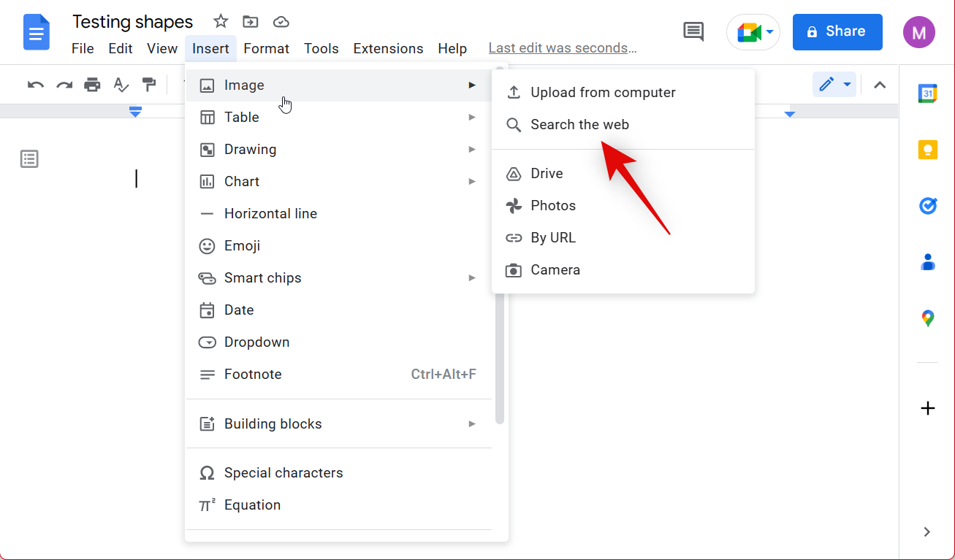This screenshot has height=560, width=955.
Task: Show the document outline icon
Action: tap(29, 159)
